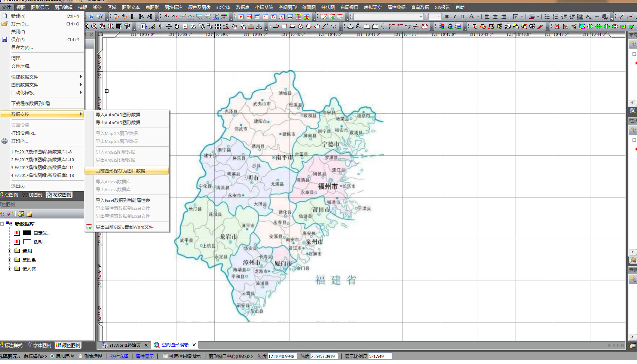Click the center align text icon
This screenshot has height=364, width=637.
[495, 17]
